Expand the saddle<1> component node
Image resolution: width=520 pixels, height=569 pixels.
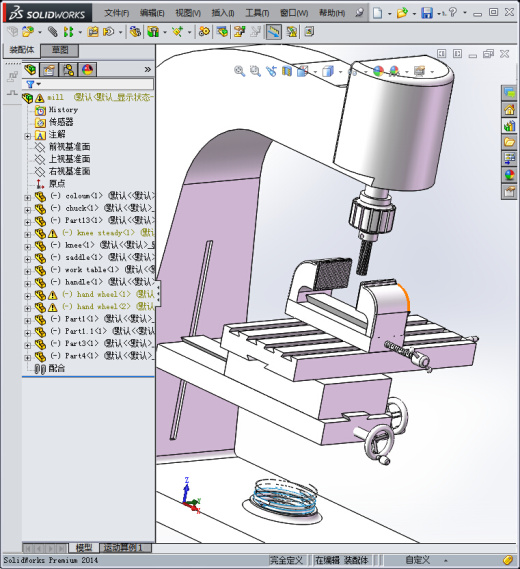28,259
